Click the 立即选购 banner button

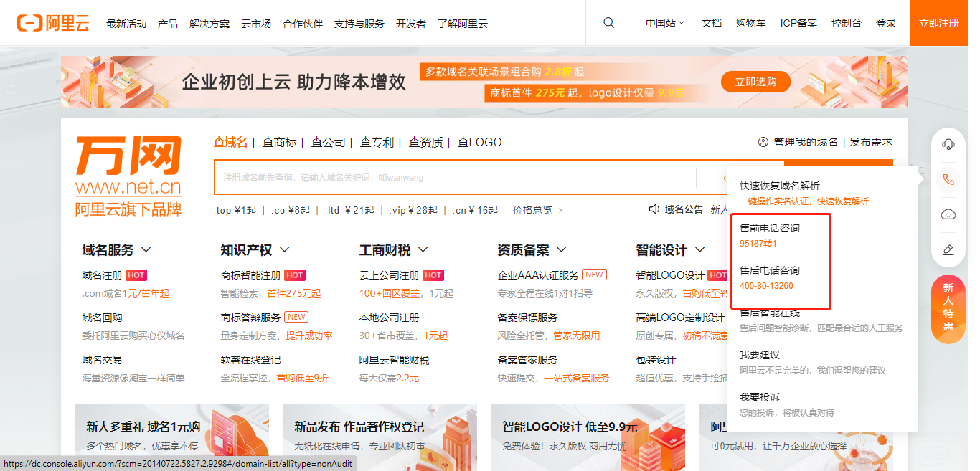click(x=755, y=82)
